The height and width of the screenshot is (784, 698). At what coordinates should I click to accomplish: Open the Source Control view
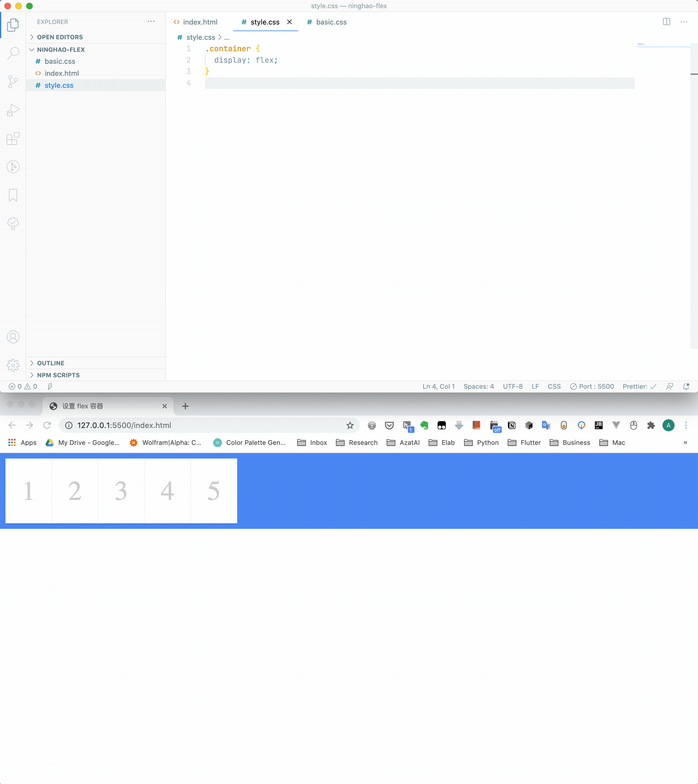pyautogui.click(x=13, y=81)
